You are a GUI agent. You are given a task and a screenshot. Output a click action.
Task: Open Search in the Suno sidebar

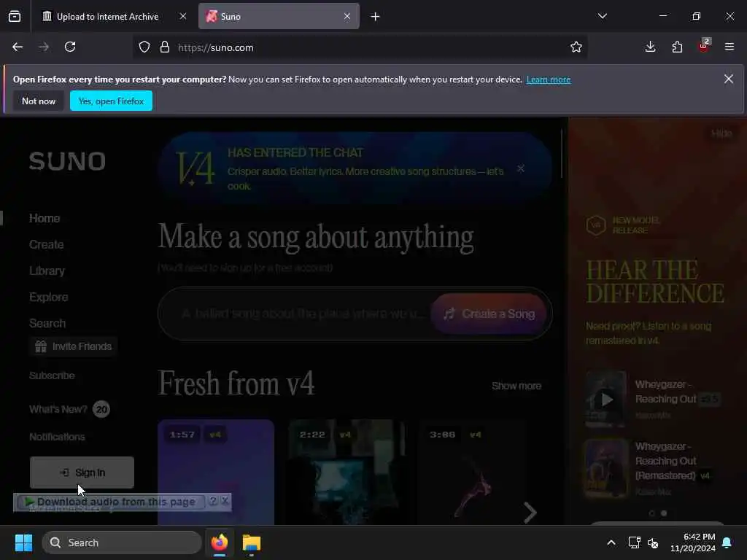[47, 323]
